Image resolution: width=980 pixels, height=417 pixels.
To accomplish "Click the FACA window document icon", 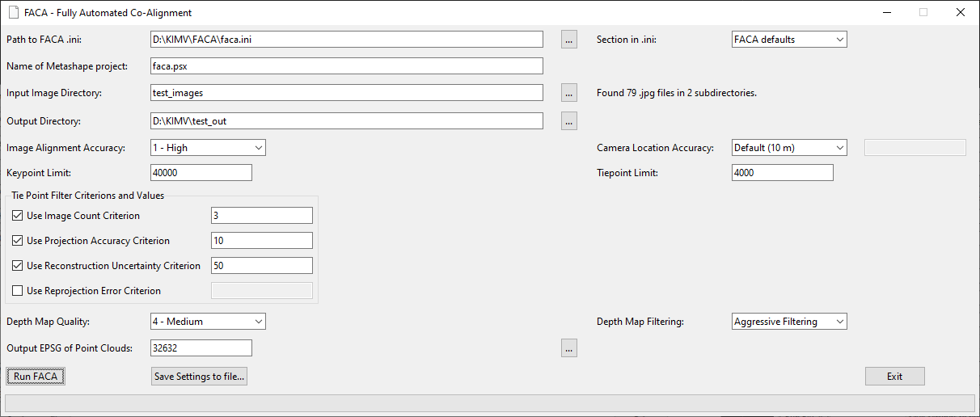I will [13, 13].
